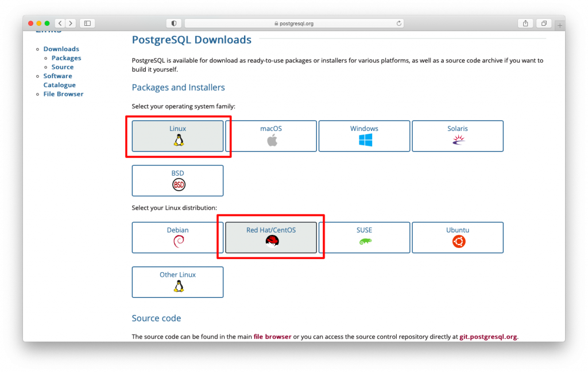The image size is (588, 372).
Task: Choose macOS with the Apple logo
Action: pos(270,136)
